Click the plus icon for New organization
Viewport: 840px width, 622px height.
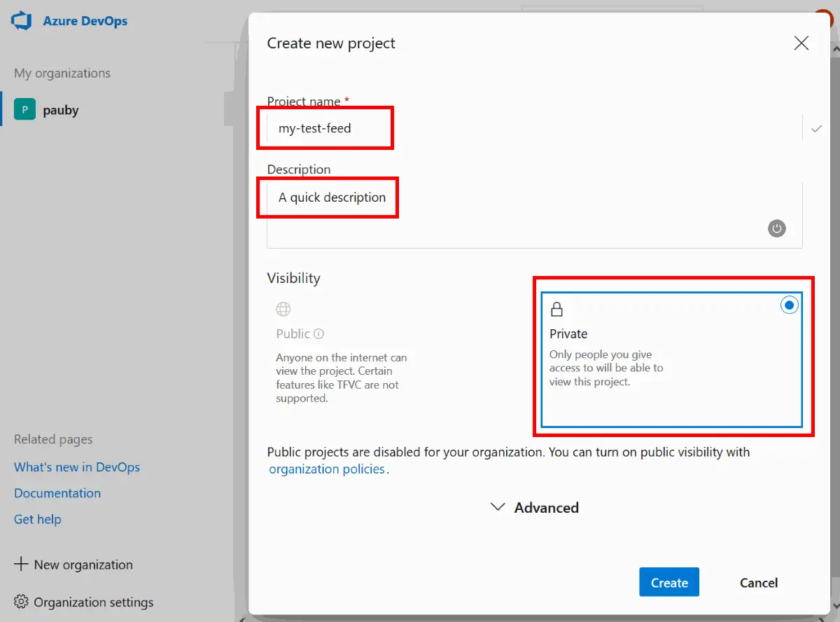coord(22,564)
